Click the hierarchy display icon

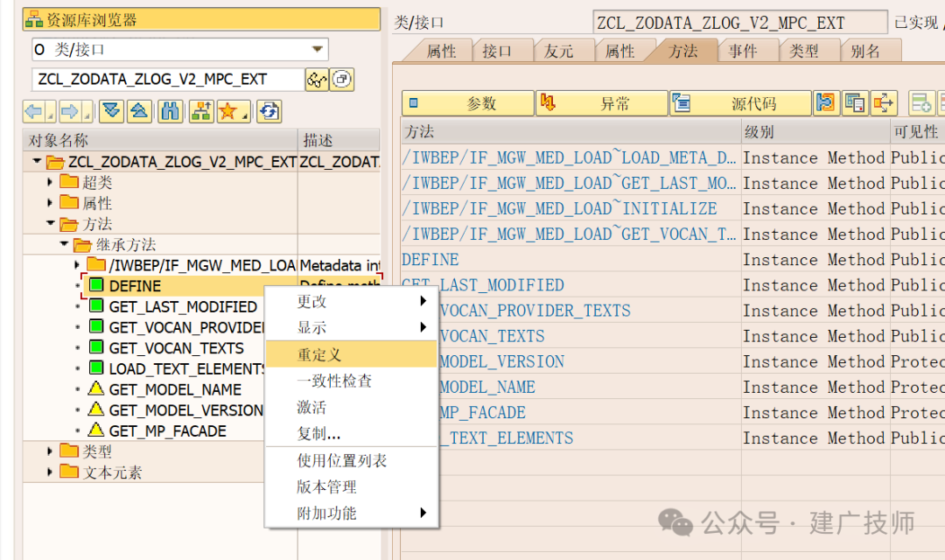click(201, 111)
